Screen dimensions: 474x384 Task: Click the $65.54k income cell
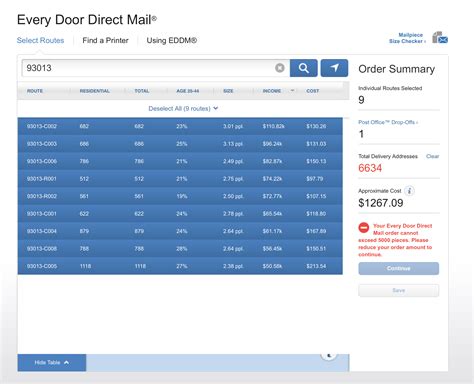click(x=272, y=214)
